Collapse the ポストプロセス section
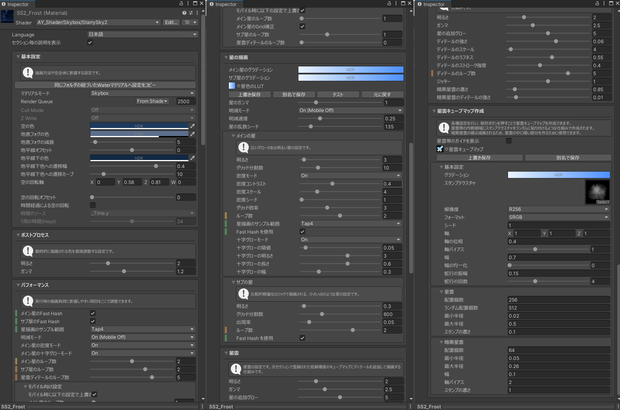The image size is (620, 410). coord(18,235)
